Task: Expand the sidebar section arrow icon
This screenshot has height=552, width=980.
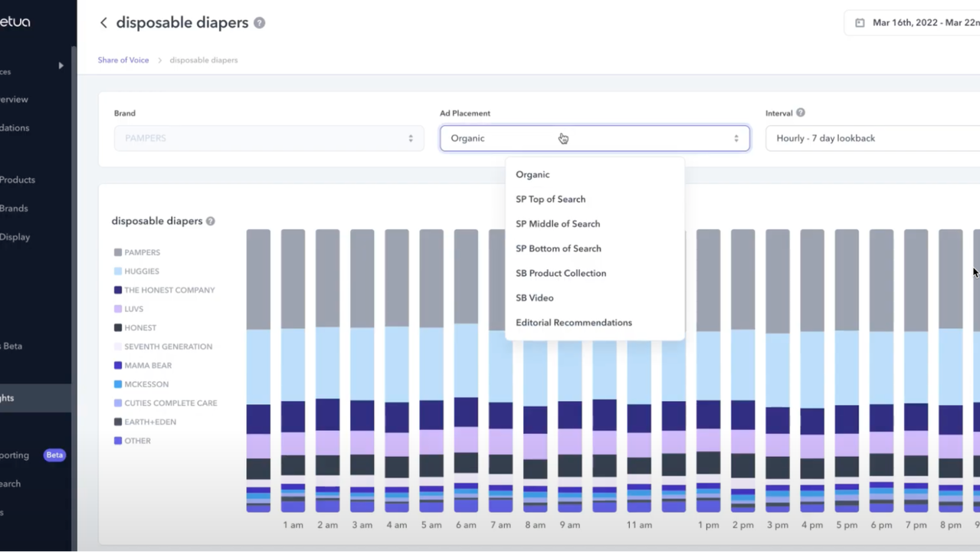Action: [61, 66]
